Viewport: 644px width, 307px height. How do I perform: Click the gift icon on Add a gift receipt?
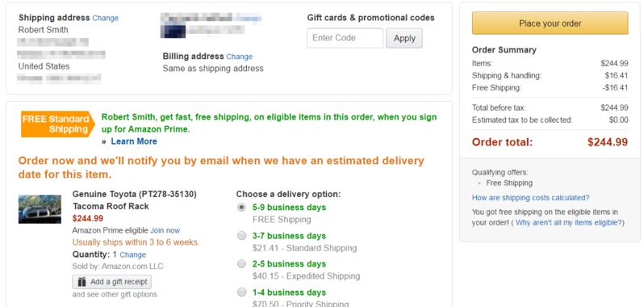[x=82, y=282]
